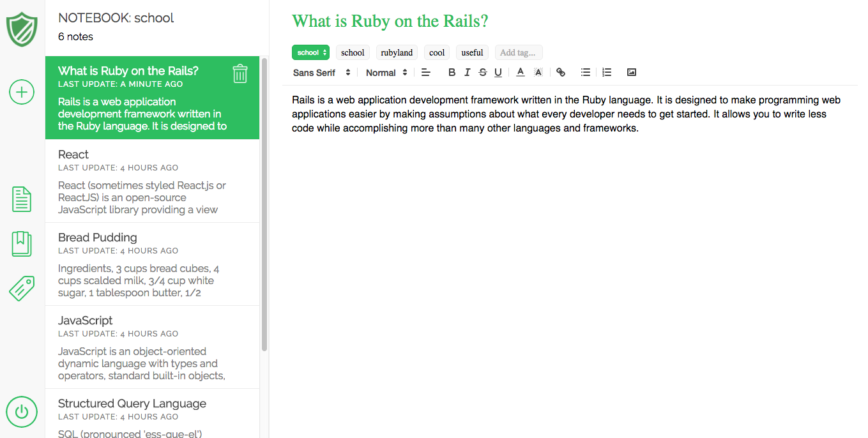868x438 pixels.
Task: Open the Sans Serif font dropdown
Action: coord(322,73)
